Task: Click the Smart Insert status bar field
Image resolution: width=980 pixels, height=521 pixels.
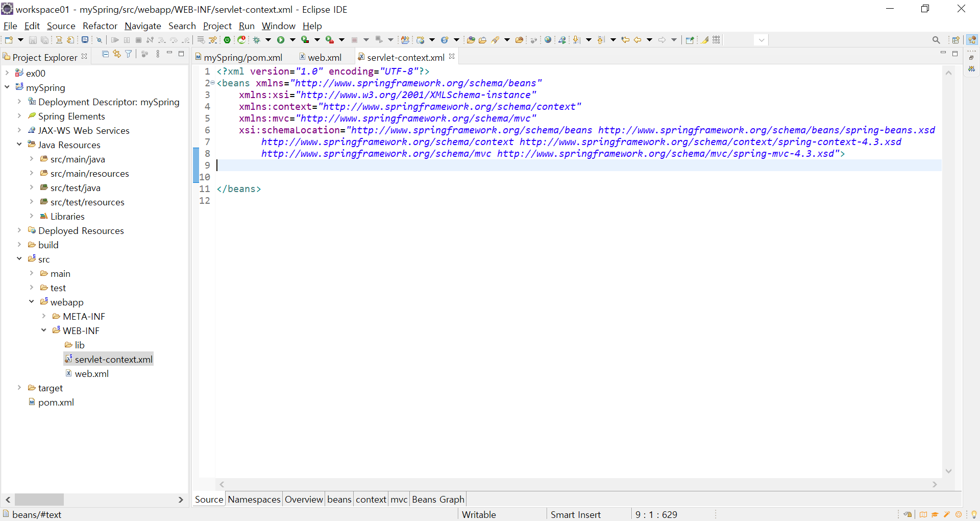Action: tap(576, 514)
